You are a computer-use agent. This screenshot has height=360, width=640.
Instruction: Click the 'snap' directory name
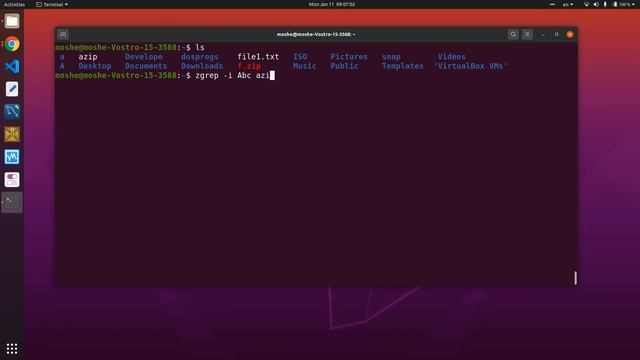pos(391,57)
